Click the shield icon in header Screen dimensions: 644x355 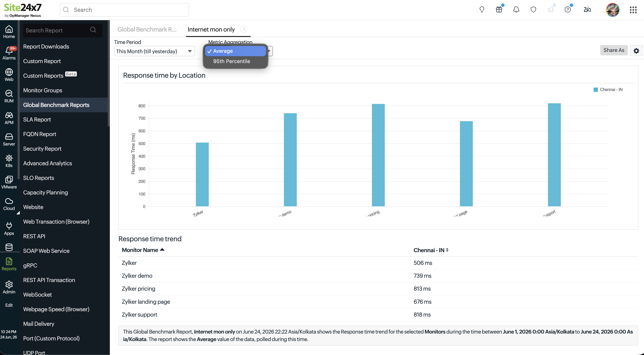click(533, 9)
